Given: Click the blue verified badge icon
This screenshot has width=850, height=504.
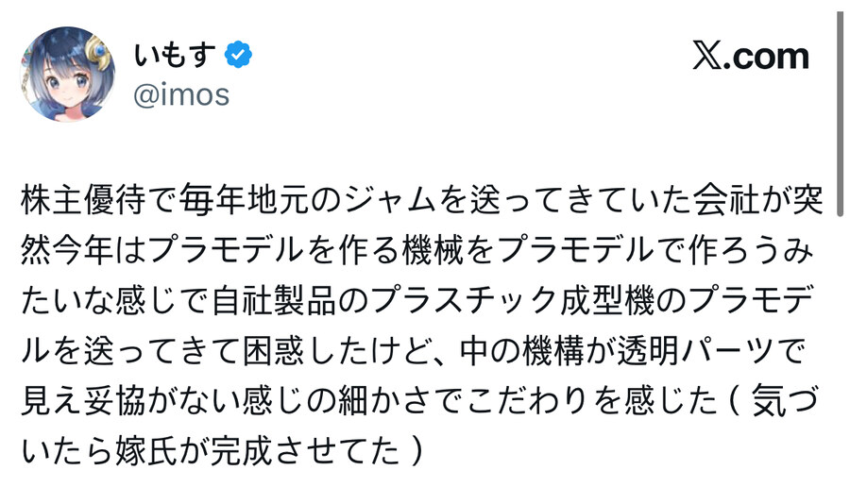Looking at the screenshot, I should [237, 54].
